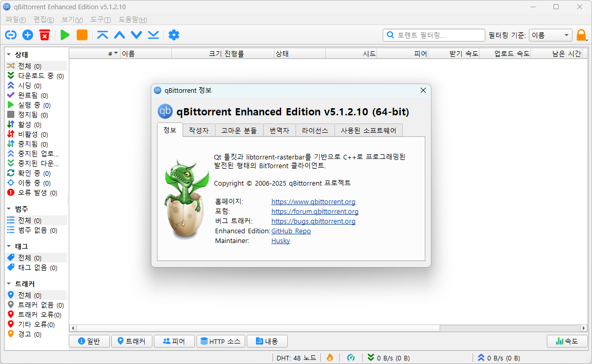This screenshot has width=592, height=364.
Task: Select the 정지됨 (0) filter
Action: click(36, 115)
